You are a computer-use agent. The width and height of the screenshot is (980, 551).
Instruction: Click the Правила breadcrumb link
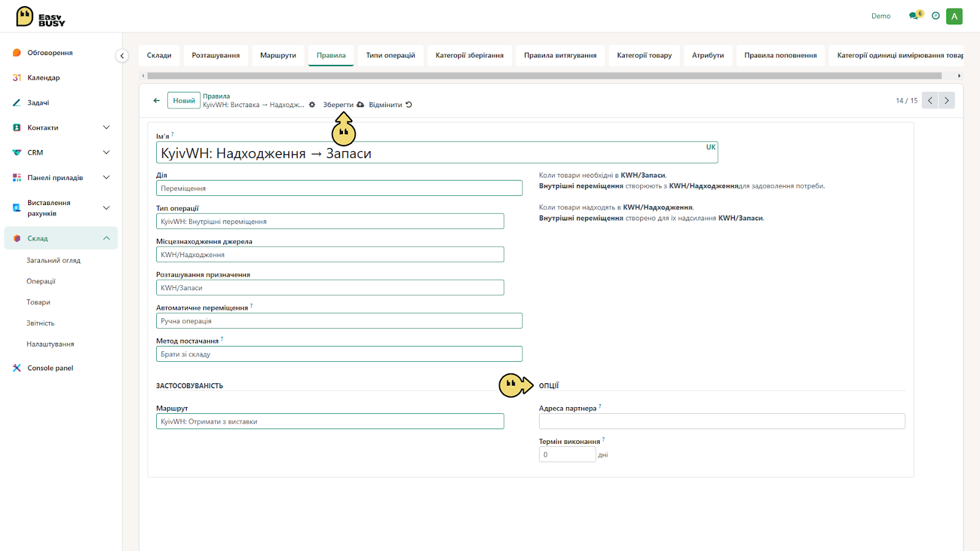point(216,96)
